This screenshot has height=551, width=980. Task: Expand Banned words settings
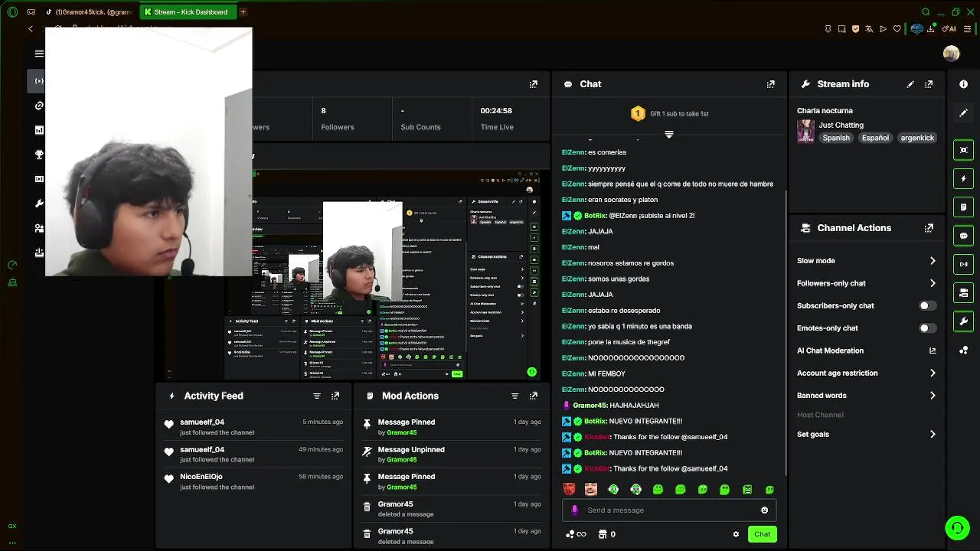pos(933,396)
